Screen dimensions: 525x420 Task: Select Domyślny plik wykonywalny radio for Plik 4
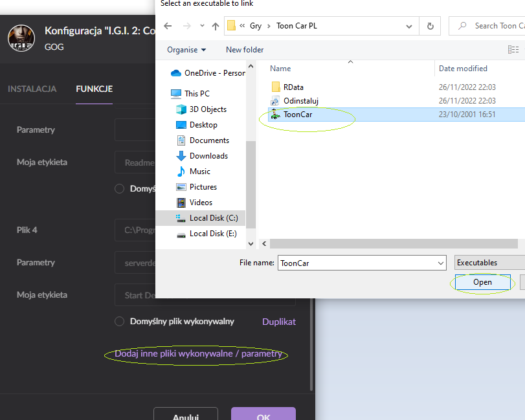pyautogui.click(x=119, y=322)
